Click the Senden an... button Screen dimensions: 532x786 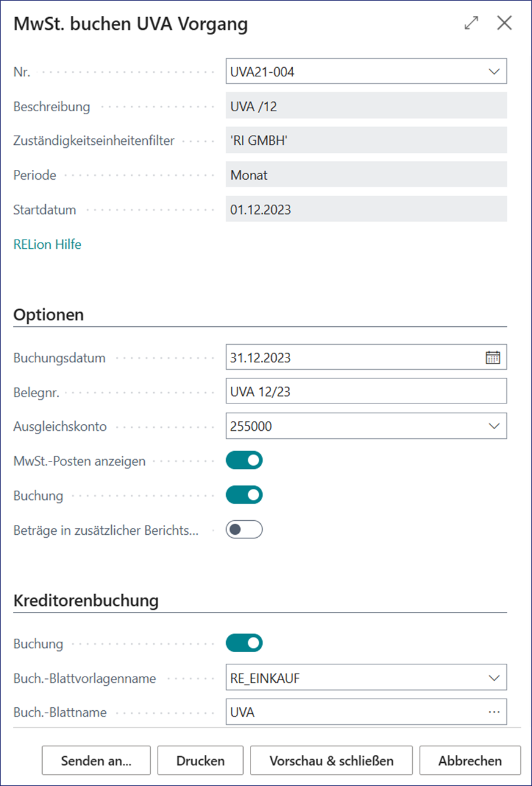96,761
